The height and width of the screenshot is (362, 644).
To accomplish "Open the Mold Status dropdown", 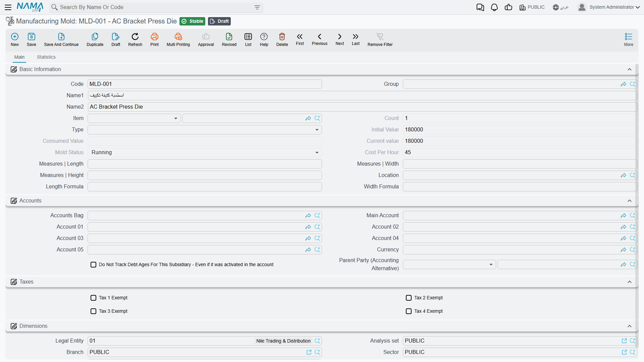I will 205,153.
